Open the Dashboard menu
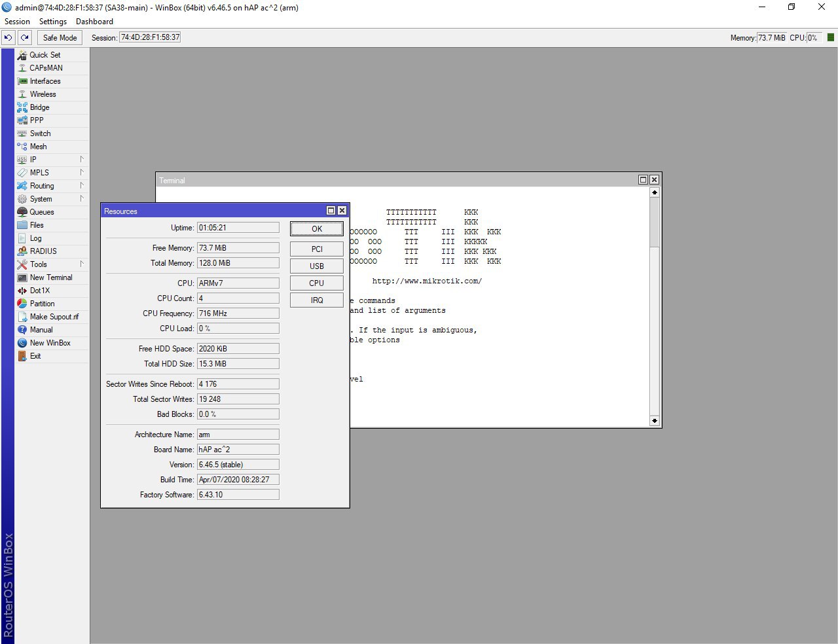The image size is (838, 644). click(x=94, y=22)
